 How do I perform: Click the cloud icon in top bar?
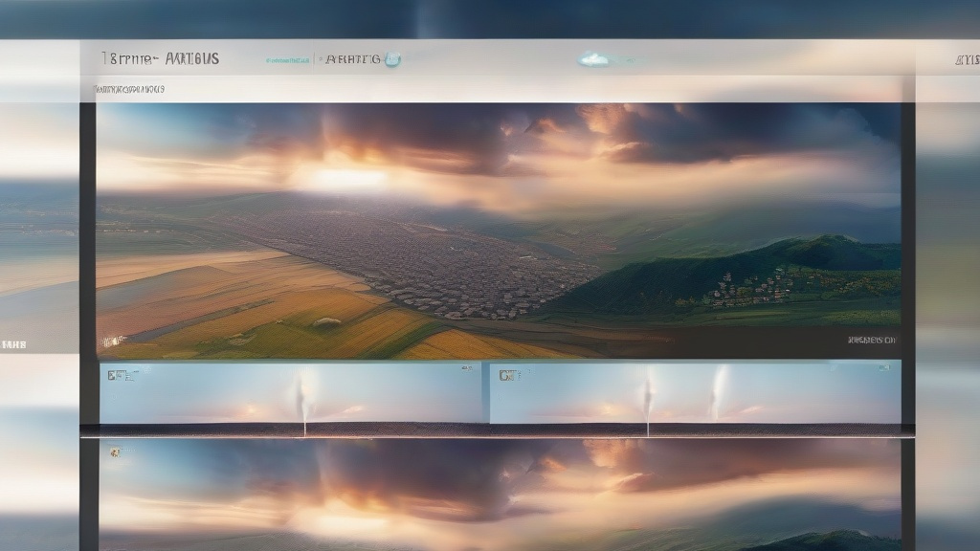point(593,60)
